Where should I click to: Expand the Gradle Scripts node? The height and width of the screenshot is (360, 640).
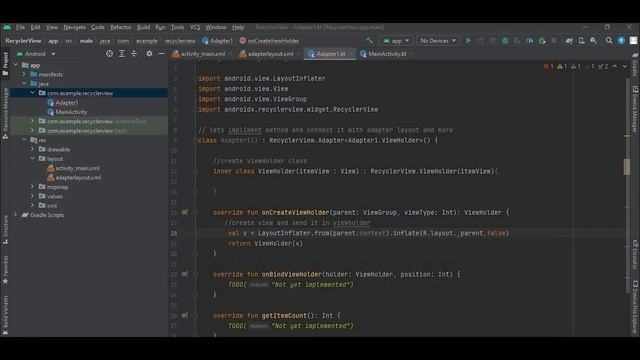click(16, 215)
